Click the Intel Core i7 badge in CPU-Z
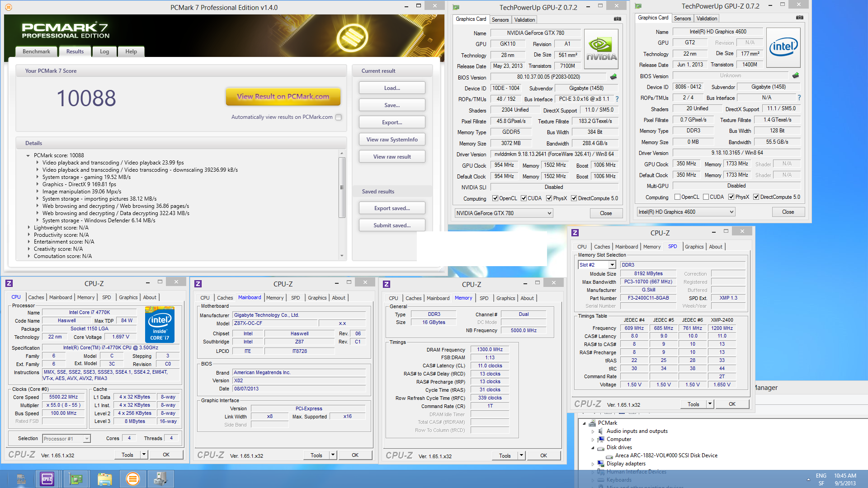The width and height of the screenshot is (868, 488). (x=160, y=324)
